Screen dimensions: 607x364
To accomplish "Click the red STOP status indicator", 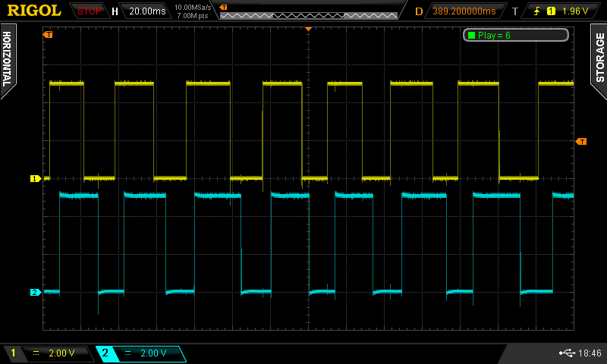I will 89,11.
